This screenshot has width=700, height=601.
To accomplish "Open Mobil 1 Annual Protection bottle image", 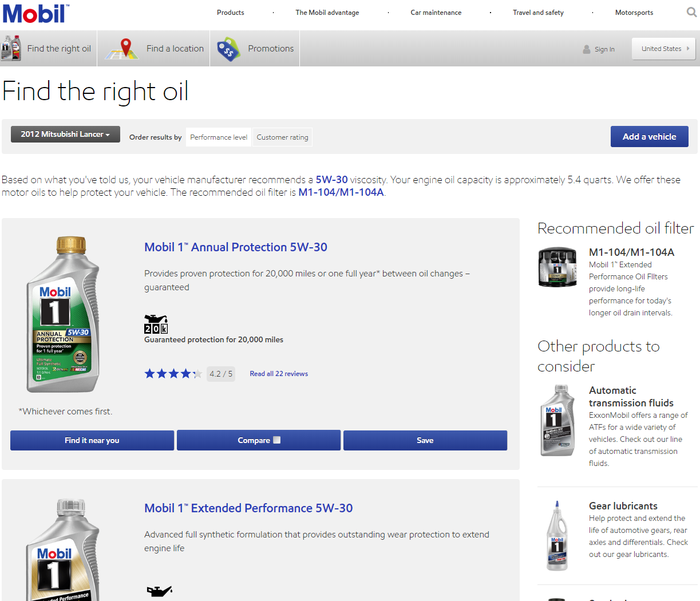I will (63, 314).
